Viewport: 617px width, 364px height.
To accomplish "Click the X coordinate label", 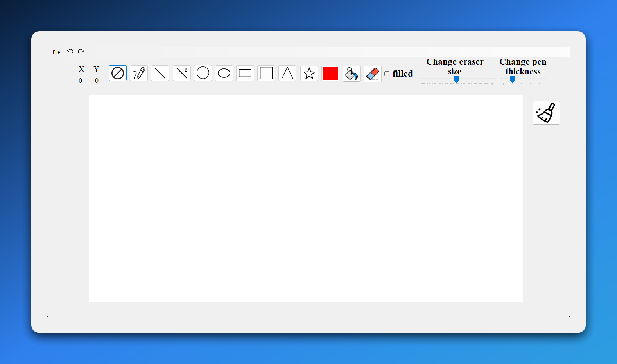I will tap(81, 69).
